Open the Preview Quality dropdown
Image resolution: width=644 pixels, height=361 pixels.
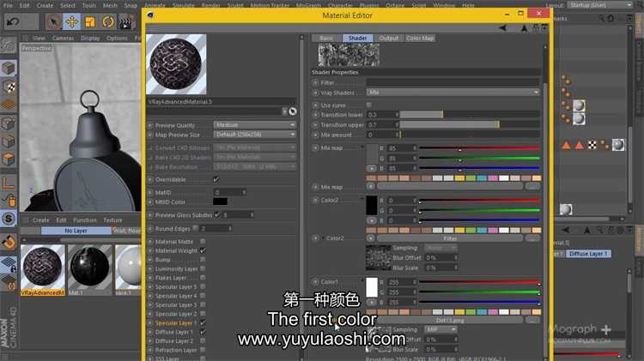255,124
